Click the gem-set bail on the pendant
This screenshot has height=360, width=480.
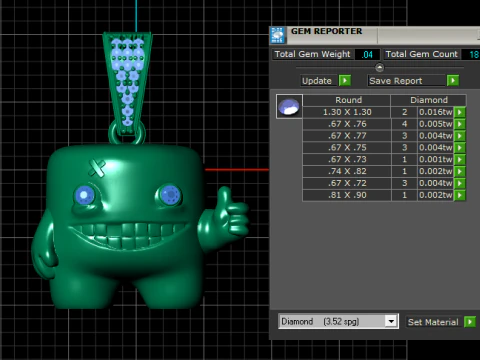pos(127,83)
